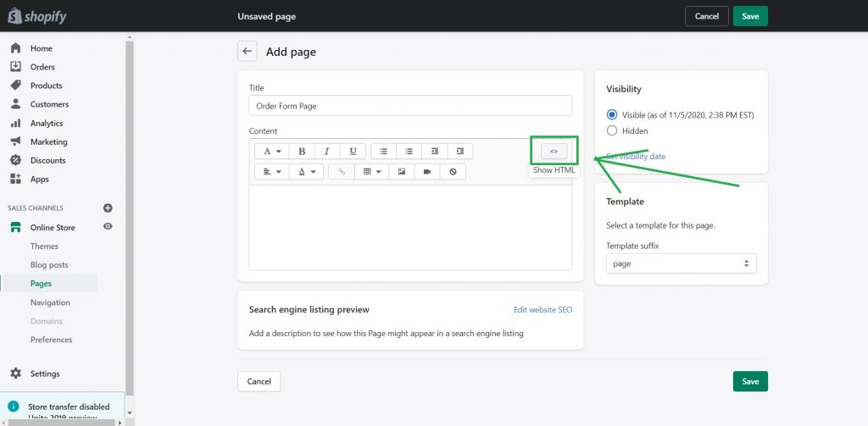View online store via eye icon
Image resolution: width=868 pixels, height=426 pixels.
[x=108, y=227]
